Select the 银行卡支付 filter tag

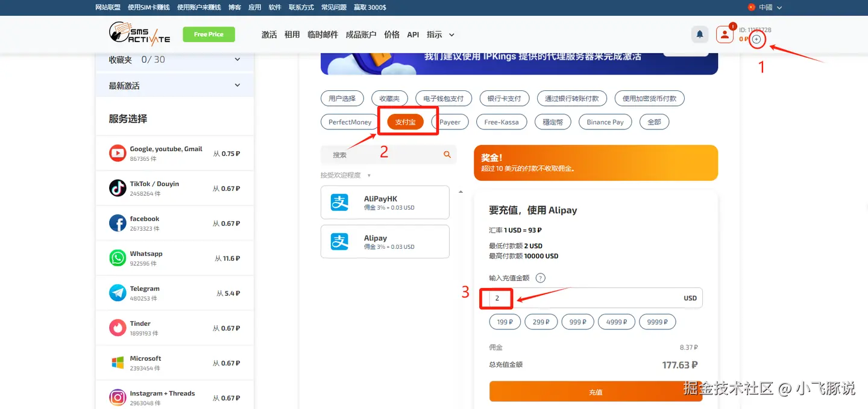click(x=505, y=98)
